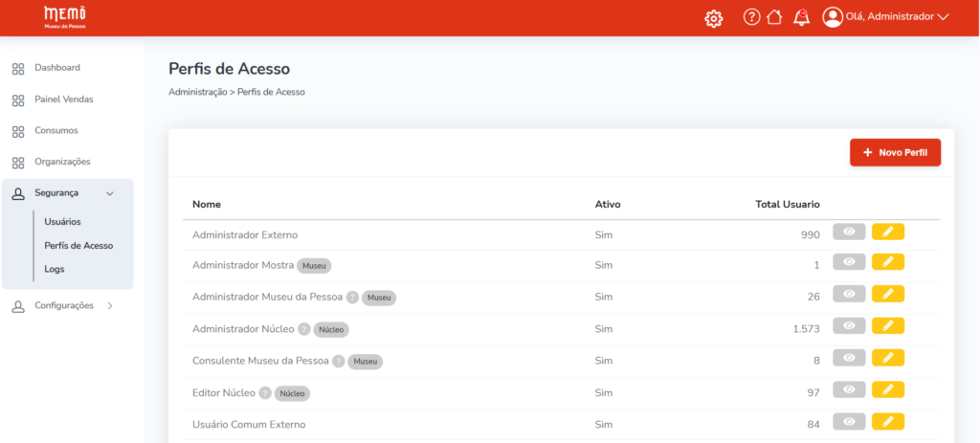View the Administrador Mostra profile details

click(849, 263)
